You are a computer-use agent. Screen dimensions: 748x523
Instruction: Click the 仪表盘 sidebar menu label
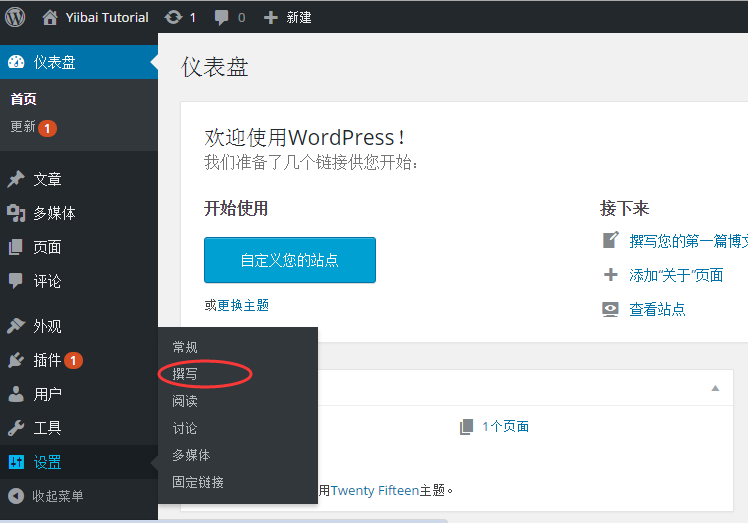click(x=54, y=62)
